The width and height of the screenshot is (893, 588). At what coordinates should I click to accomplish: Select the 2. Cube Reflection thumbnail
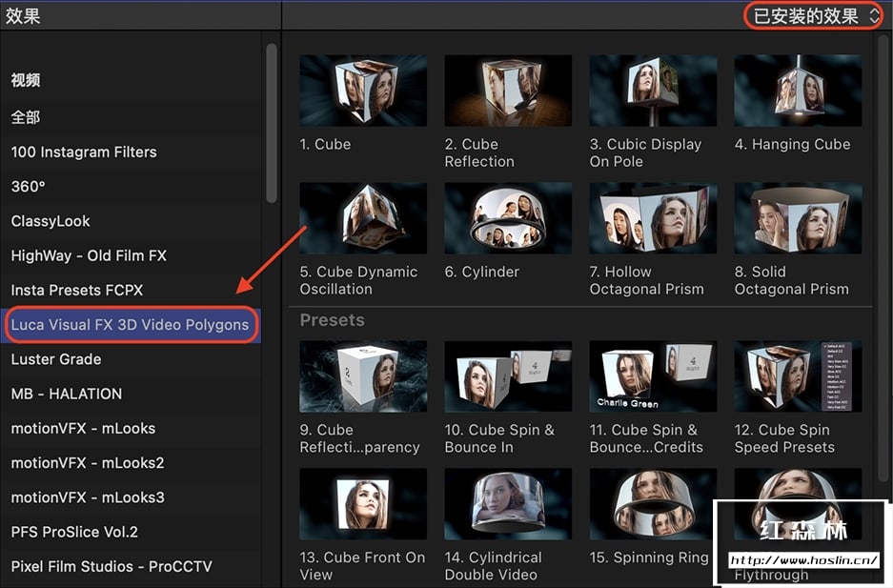coord(508,91)
